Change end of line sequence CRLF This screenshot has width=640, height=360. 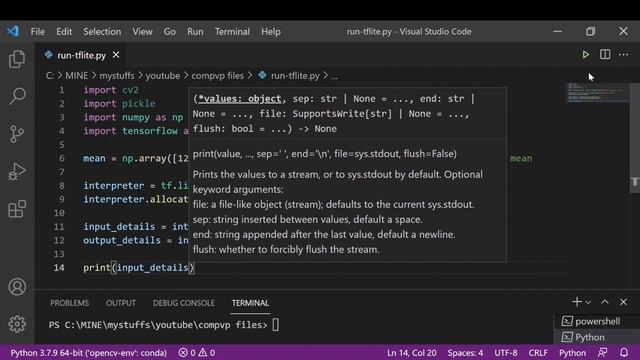tap(538, 353)
